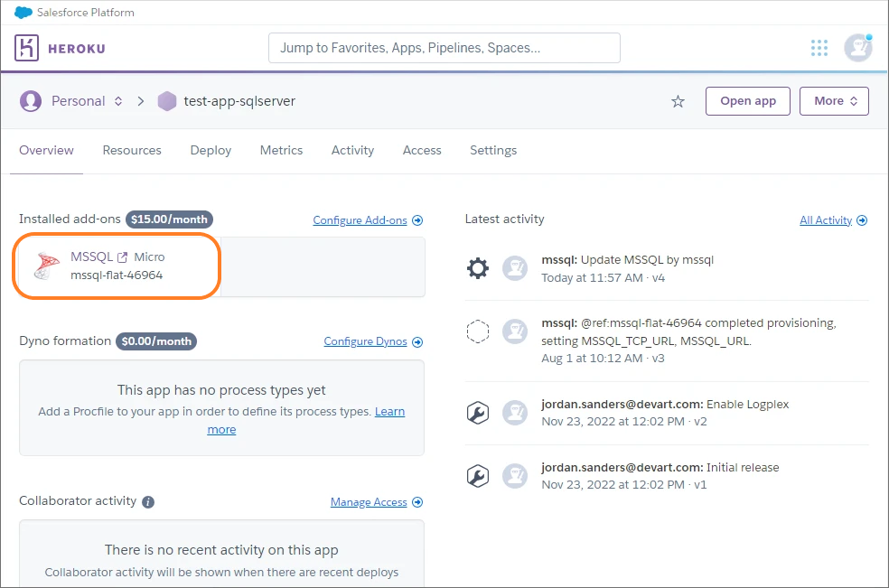Favorite the app with the star icon

click(678, 101)
